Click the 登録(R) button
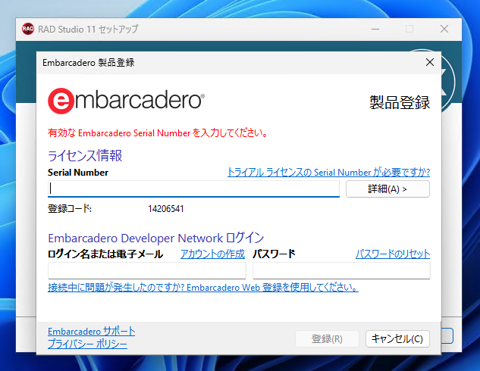Screen dimensions: 480x371 point(327,339)
